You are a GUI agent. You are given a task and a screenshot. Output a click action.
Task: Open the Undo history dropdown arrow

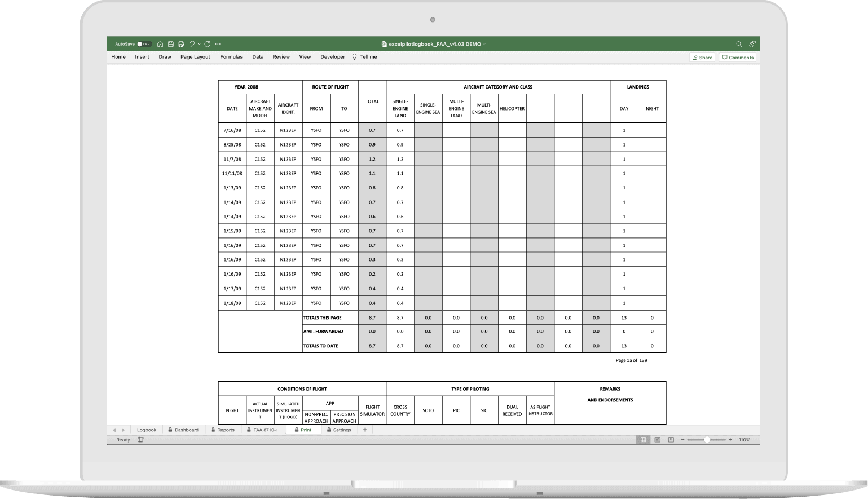click(199, 44)
